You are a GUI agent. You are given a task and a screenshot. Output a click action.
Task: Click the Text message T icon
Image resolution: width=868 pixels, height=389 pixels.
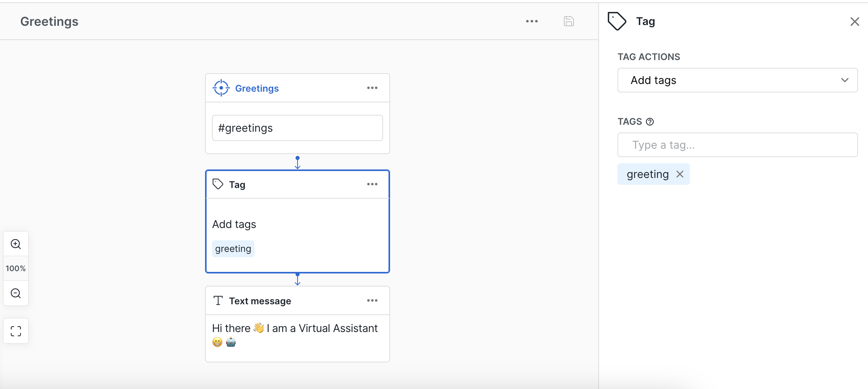(x=218, y=300)
